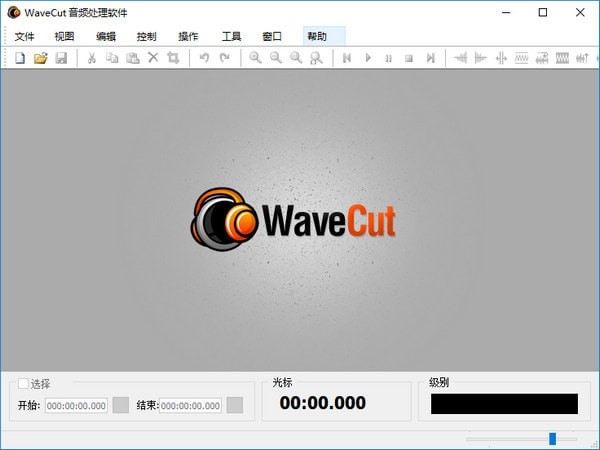
Task: Open the 编辑 menu
Action: pyautogui.click(x=106, y=36)
